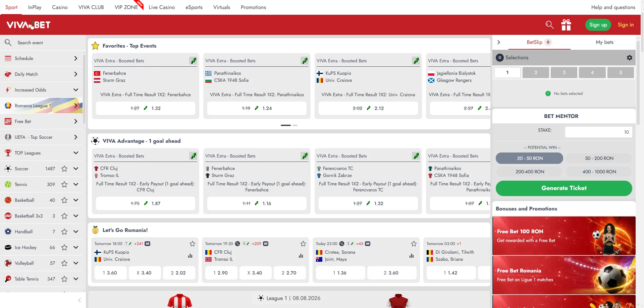Image resolution: width=644 pixels, height=308 pixels.
Task: Click Generate Ticket button
Action: tap(564, 188)
